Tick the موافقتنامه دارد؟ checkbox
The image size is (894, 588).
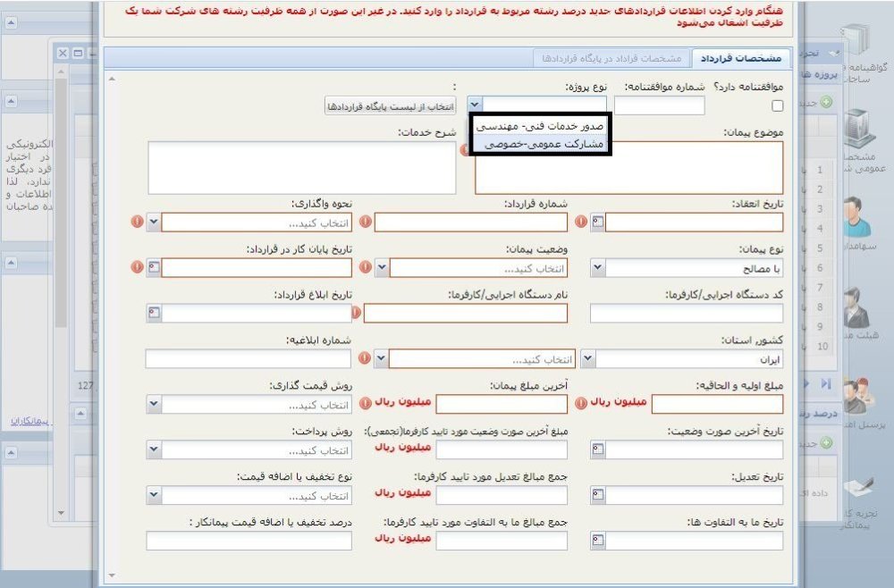click(777, 106)
